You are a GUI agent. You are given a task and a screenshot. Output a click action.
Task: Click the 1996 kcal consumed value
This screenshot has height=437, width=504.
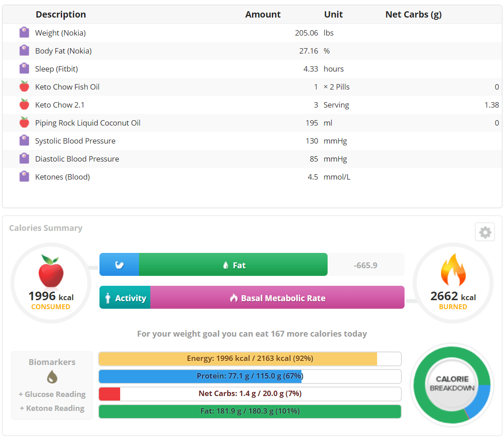51,296
